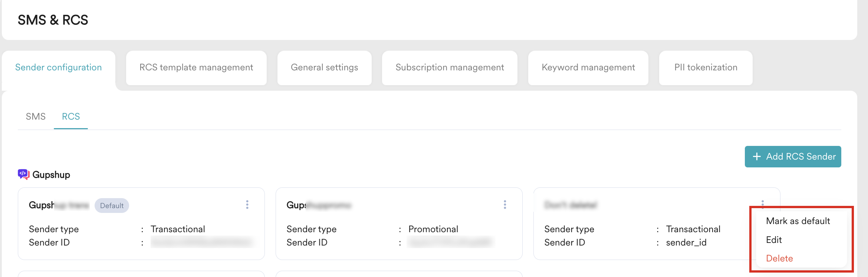
Task: Click three-dot icon above Mark as default menu
Action: pos(763,203)
